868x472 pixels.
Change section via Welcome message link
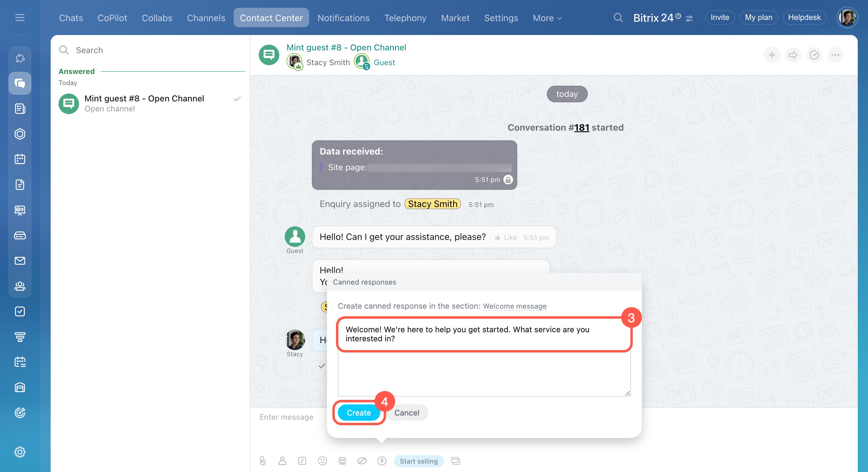tap(514, 306)
